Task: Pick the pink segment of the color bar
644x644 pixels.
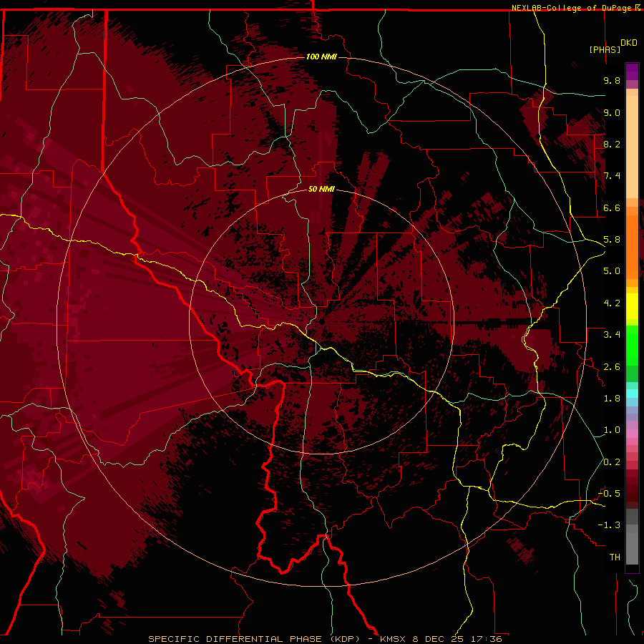Action: tap(632, 434)
